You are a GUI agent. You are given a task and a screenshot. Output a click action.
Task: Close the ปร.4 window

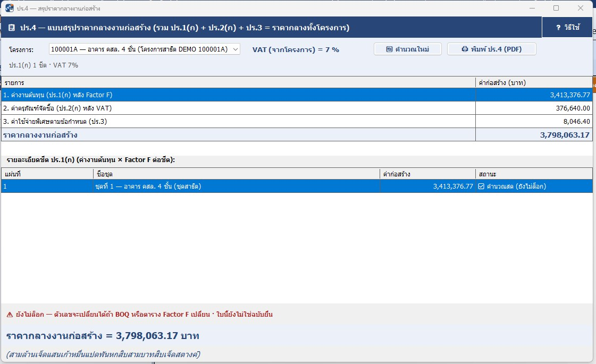tap(581, 8)
